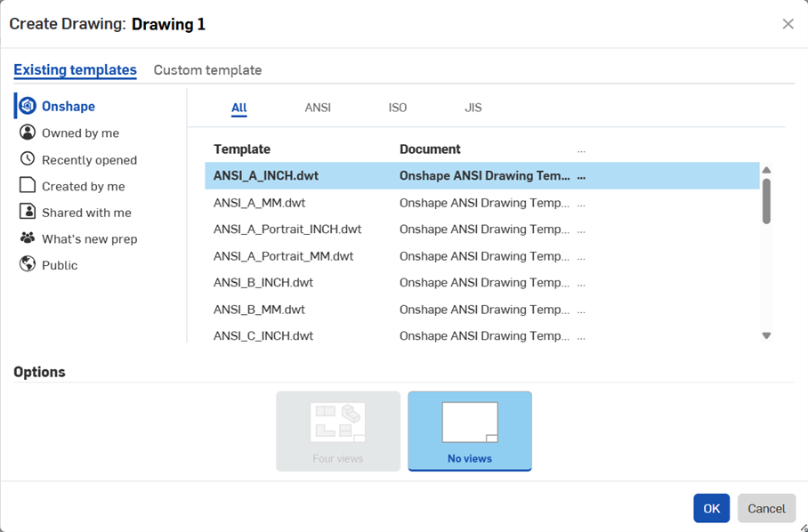
Task: Click the Recently opened clock icon
Action: tap(28, 159)
